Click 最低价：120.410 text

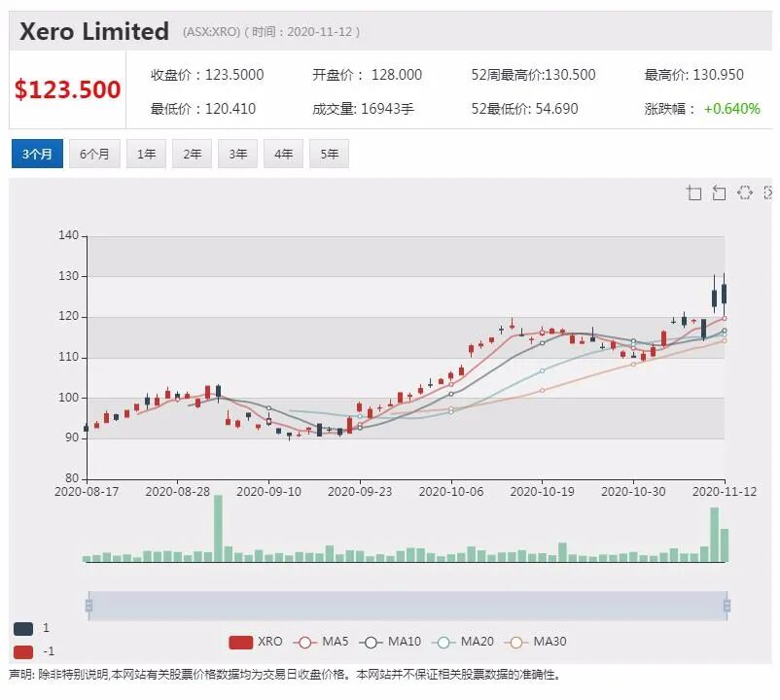click(203, 109)
